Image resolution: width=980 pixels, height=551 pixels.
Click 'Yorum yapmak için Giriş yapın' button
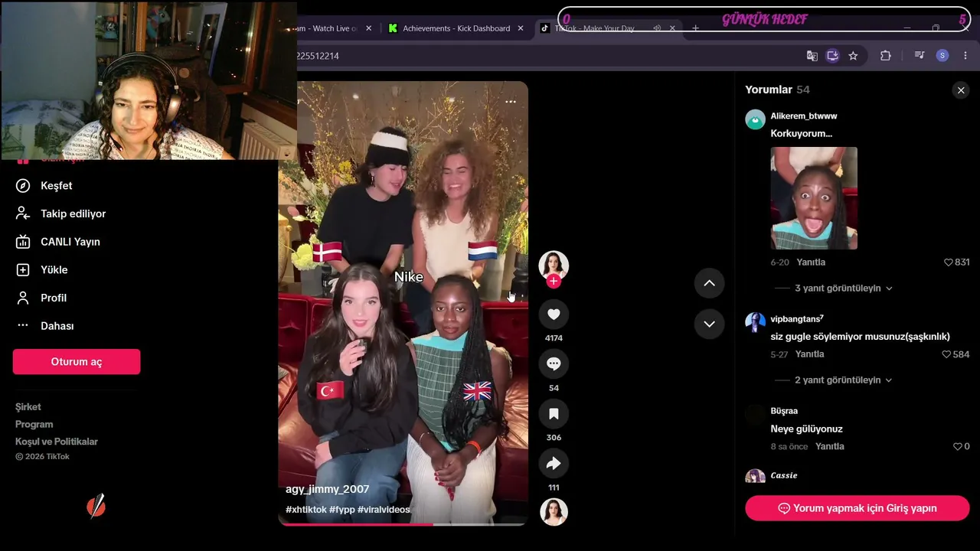pyautogui.click(x=857, y=508)
